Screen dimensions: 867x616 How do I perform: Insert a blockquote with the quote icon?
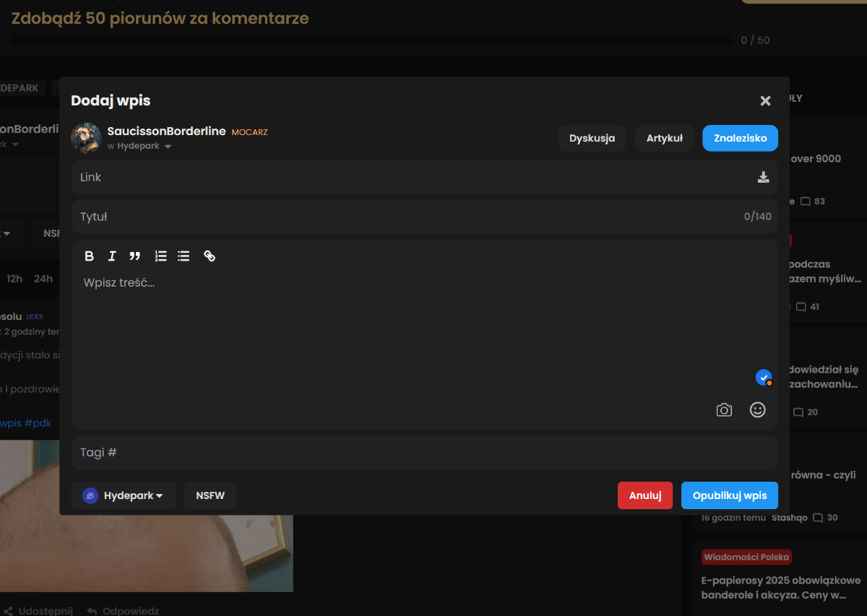point(135,256)
